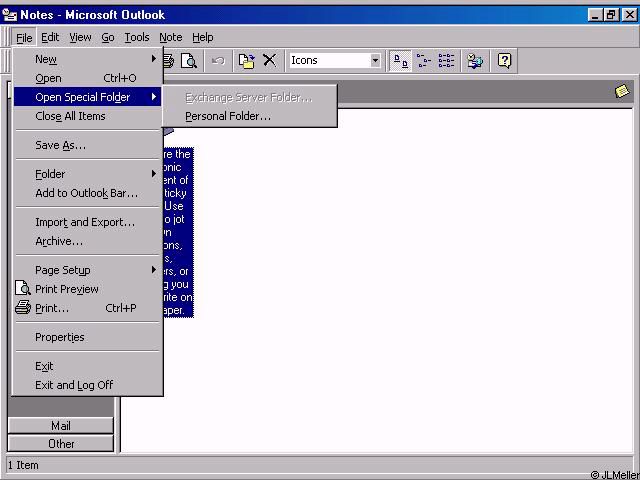The width and height of the screenshot is (640, 480).
Task: Choose Exit from File menu
Action: (x=87, y=366)
